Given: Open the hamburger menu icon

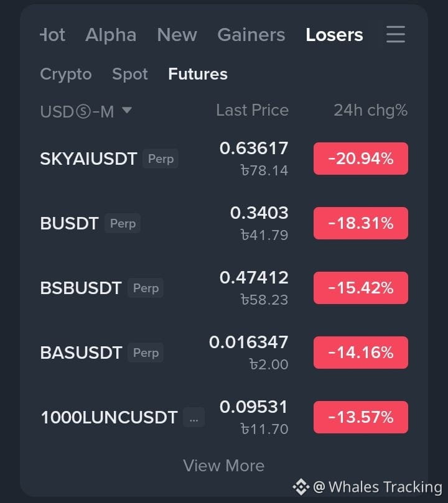Looking at the screenshot, I should click(x=395, y=34).
